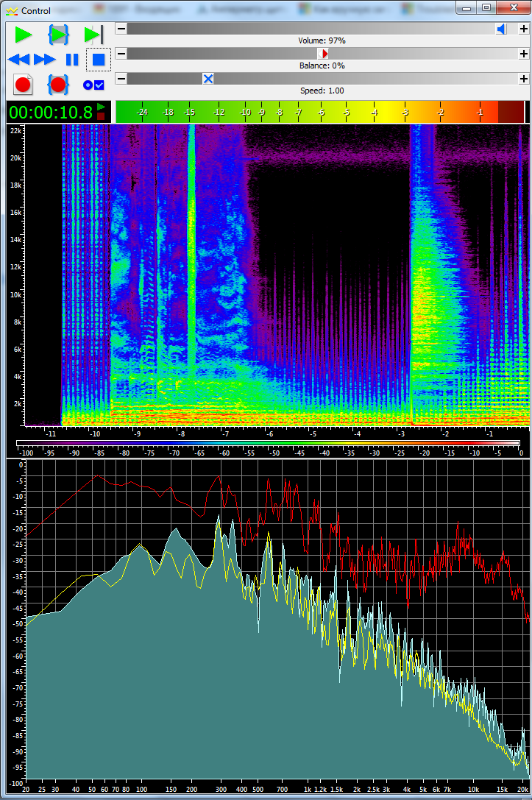Click the speed slider's blue X thumb
The image size is (532, 800).
(208, 79)
